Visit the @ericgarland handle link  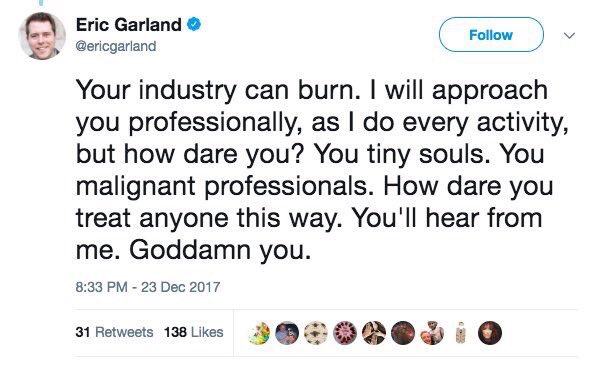[116, 46]
